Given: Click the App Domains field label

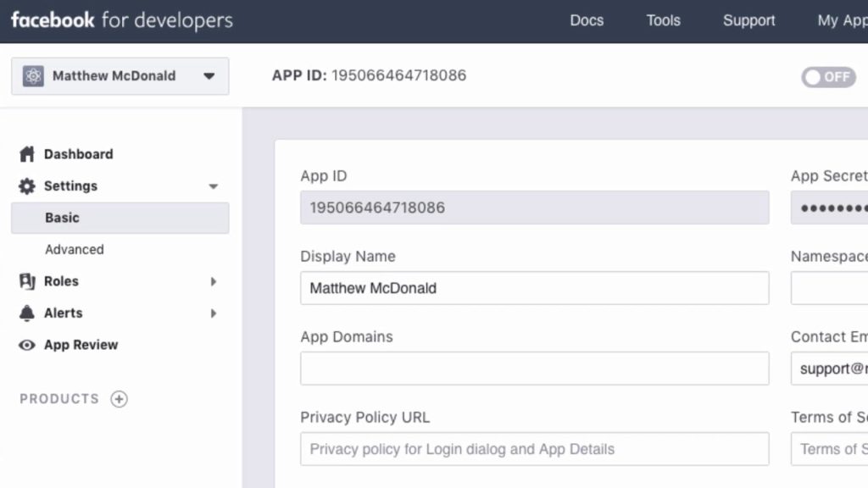Looking at the screenshot, I should click(x=347, y=337).
